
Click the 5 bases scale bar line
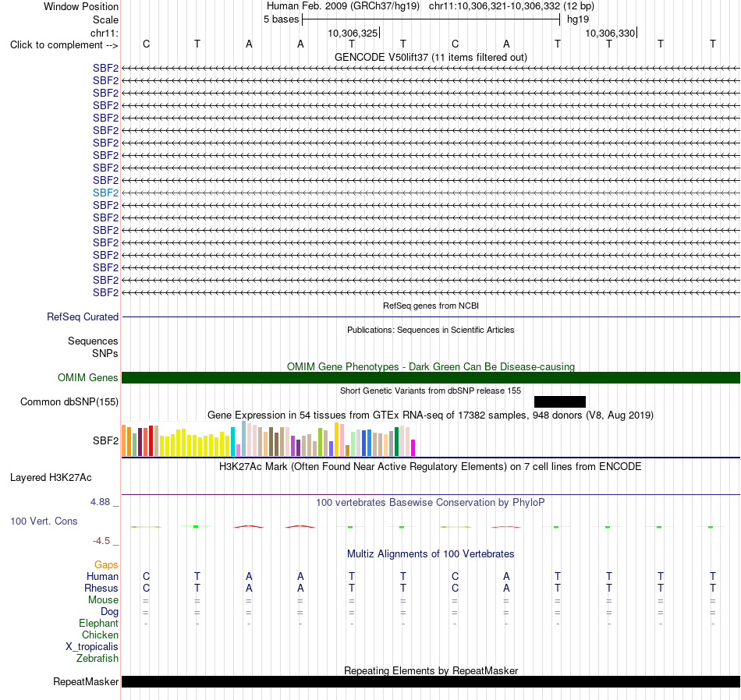coord(431,19)
